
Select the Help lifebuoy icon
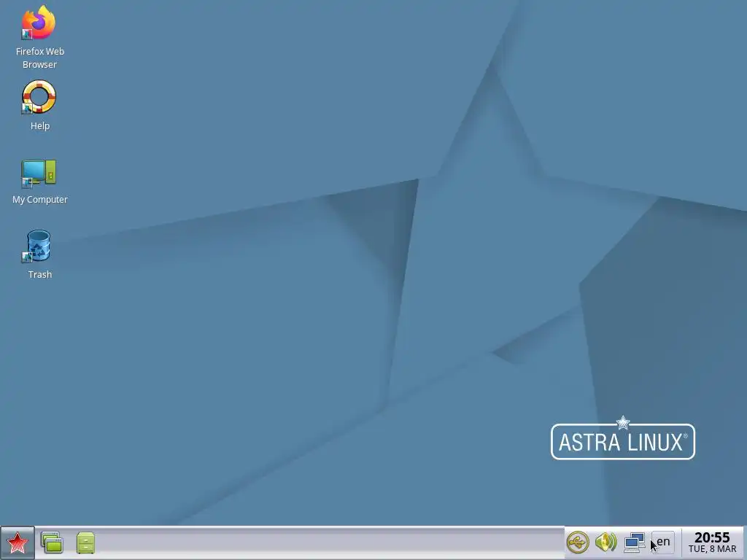pos(39,97)
